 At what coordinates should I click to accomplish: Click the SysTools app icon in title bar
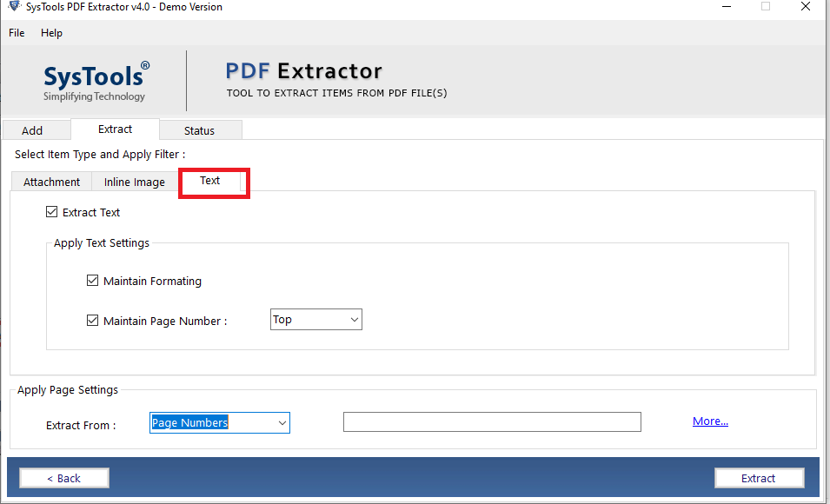(14, 6)
